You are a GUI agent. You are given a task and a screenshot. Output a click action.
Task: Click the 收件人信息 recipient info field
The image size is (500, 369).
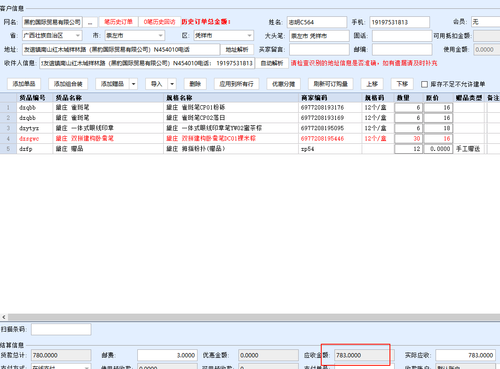pos(147,63)
